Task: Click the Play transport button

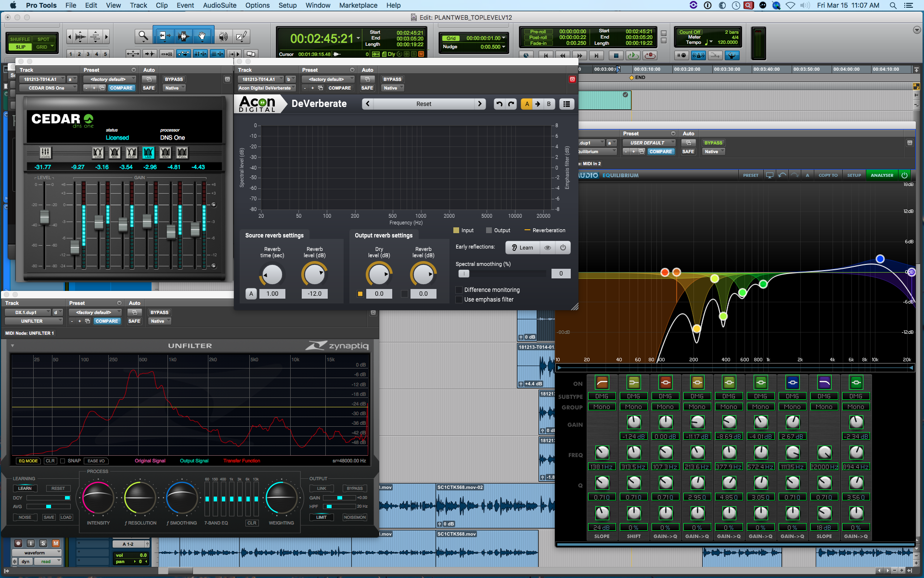Action: 632,55
